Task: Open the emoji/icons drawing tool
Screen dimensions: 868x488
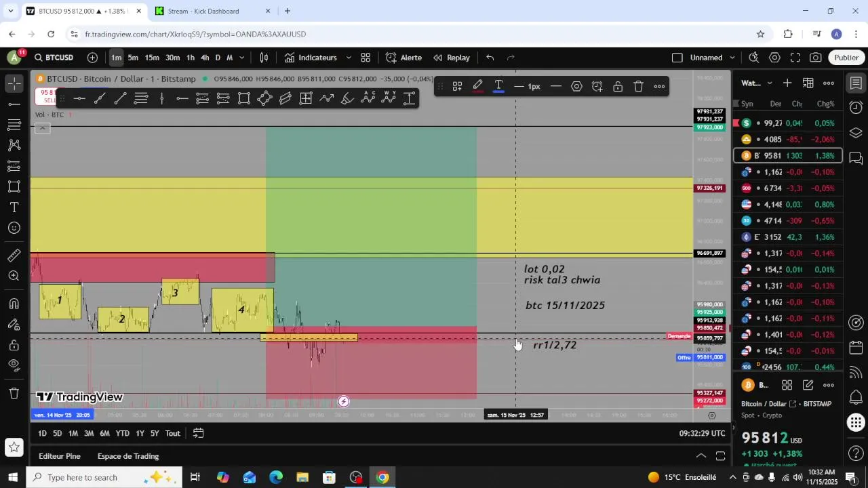Action: (x=14, y=228)
